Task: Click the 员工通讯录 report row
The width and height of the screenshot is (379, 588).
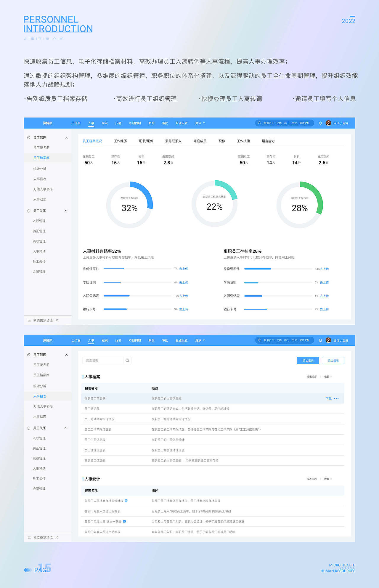Action: point(213,409)
